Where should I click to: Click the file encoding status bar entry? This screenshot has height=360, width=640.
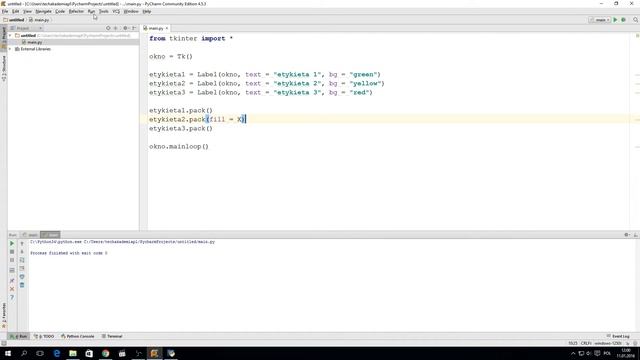[607, 343]
